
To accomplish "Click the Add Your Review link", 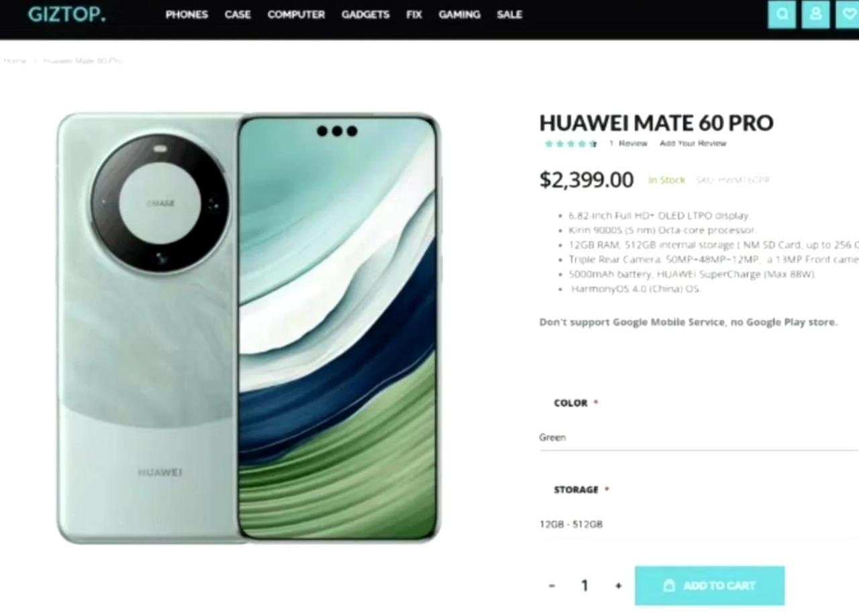I will [693, 144].
